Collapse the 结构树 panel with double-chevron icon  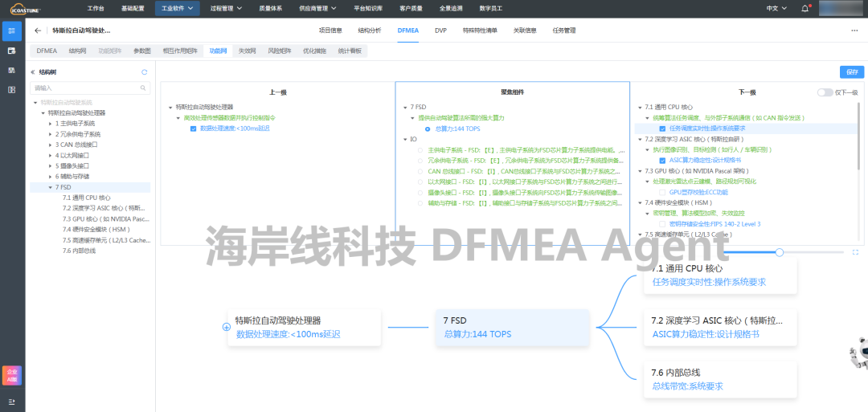point(33,71)
